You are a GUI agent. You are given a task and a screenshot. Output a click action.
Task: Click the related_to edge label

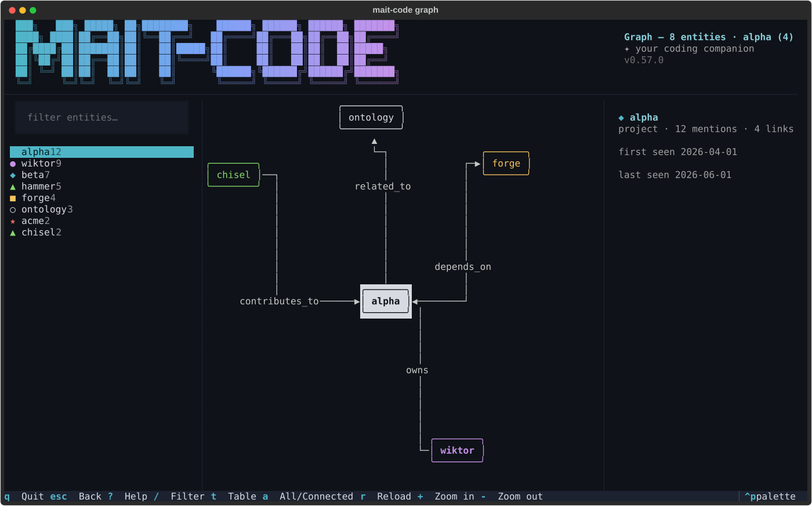coord(383,186)
